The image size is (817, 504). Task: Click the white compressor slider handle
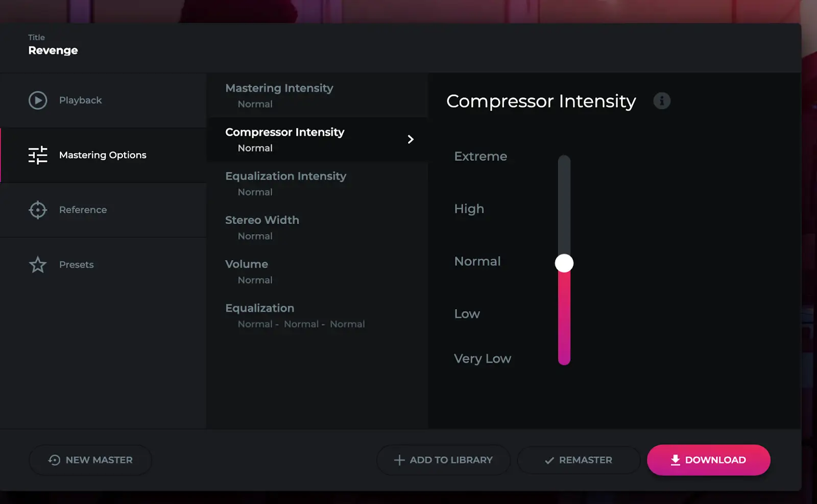click(564, 263)
